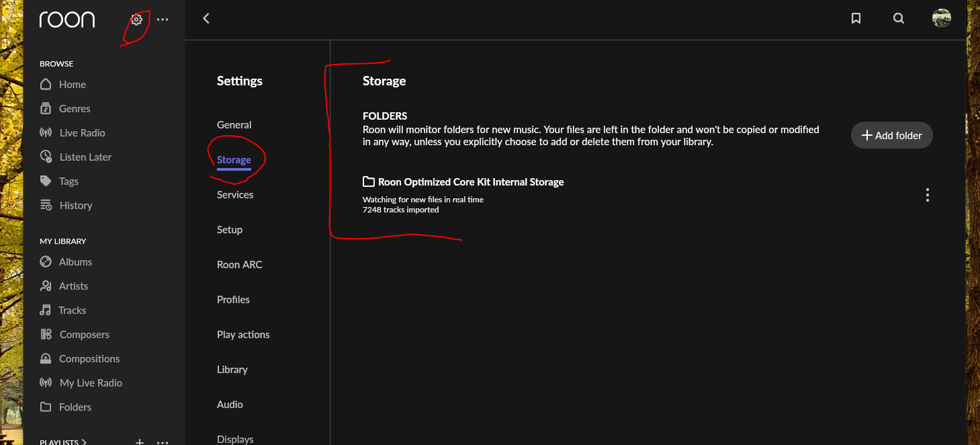Click the Add folder button
Screen dimensions: 980x445
892,135
